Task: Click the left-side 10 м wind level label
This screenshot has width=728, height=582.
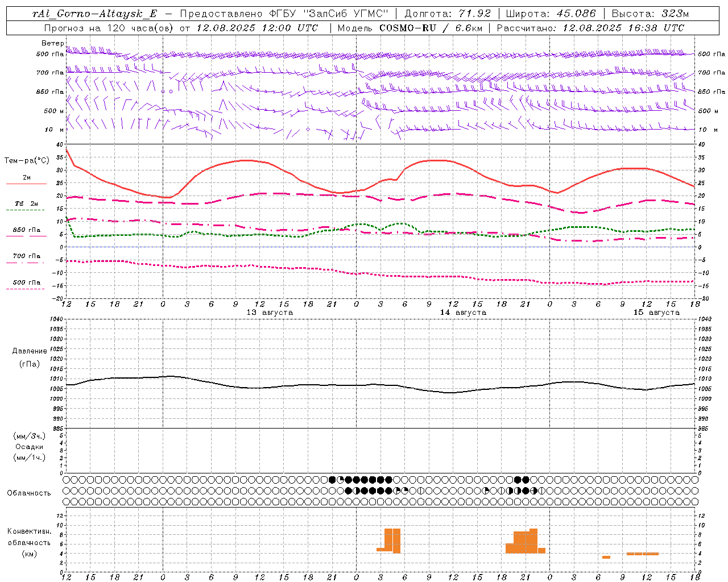Action: pyautogui.click(x=54, y=130)
